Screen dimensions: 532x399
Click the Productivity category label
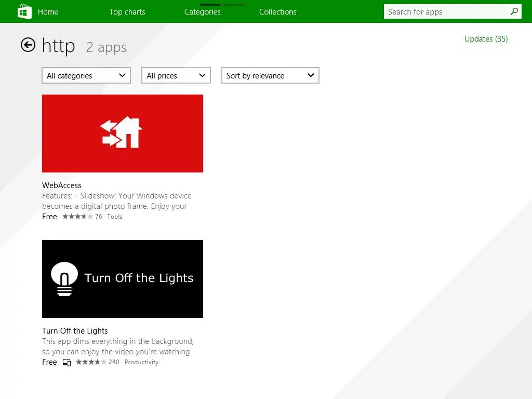pyautogui.click(x=141, y=362)
